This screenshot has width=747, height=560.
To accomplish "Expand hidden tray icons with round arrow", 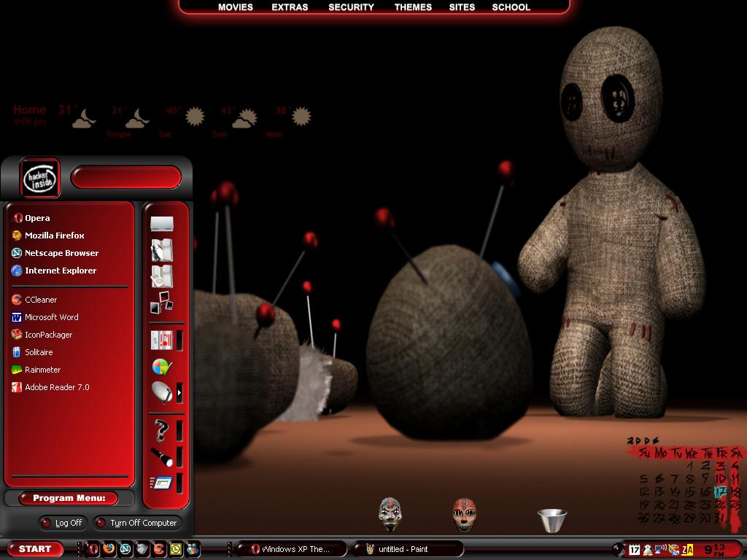I will click(x=619, y=550).
